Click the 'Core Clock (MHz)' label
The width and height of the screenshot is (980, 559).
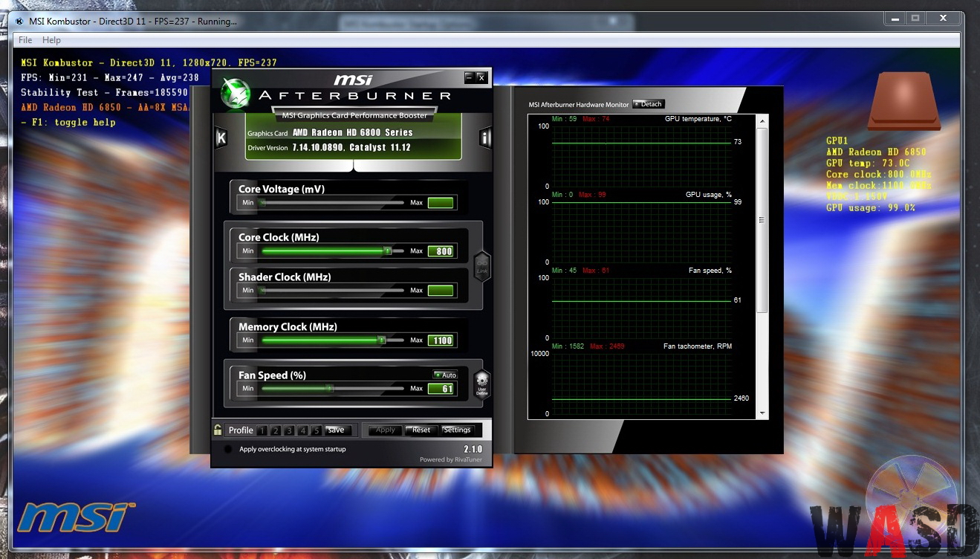279,237
